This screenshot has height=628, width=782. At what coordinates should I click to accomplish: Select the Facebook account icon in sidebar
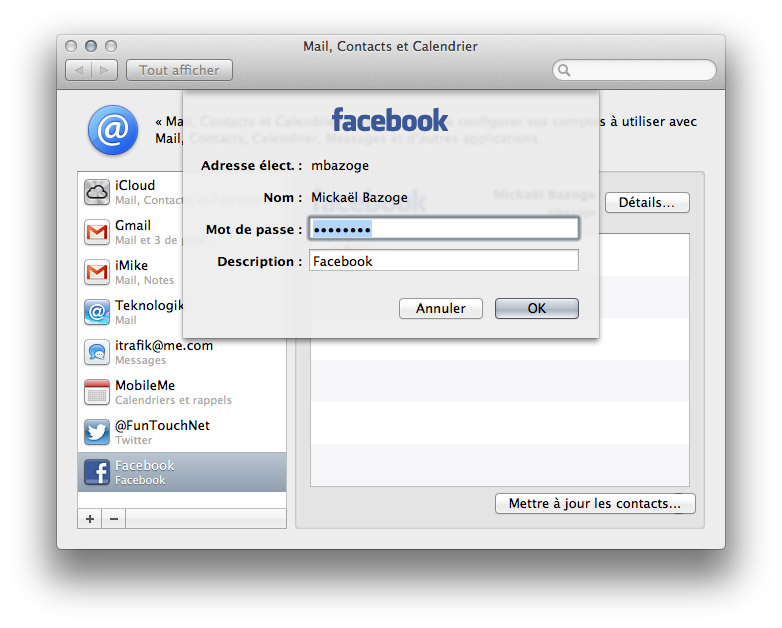97,472
